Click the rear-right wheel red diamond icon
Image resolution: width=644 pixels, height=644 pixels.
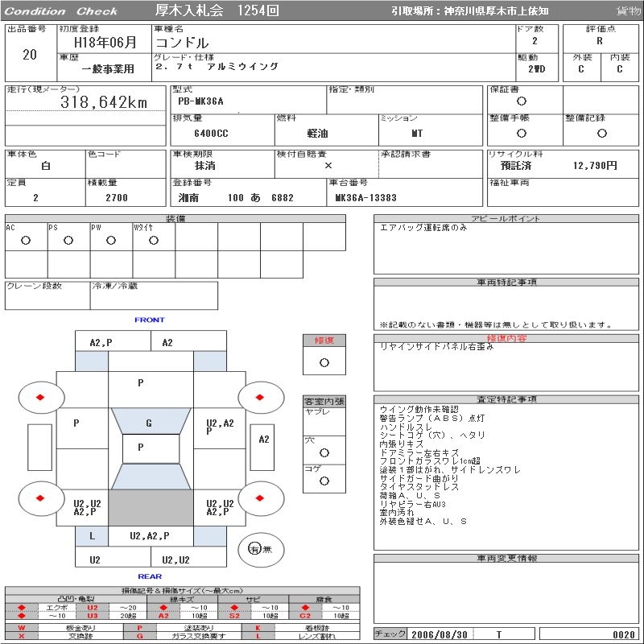tap(260, 498)
